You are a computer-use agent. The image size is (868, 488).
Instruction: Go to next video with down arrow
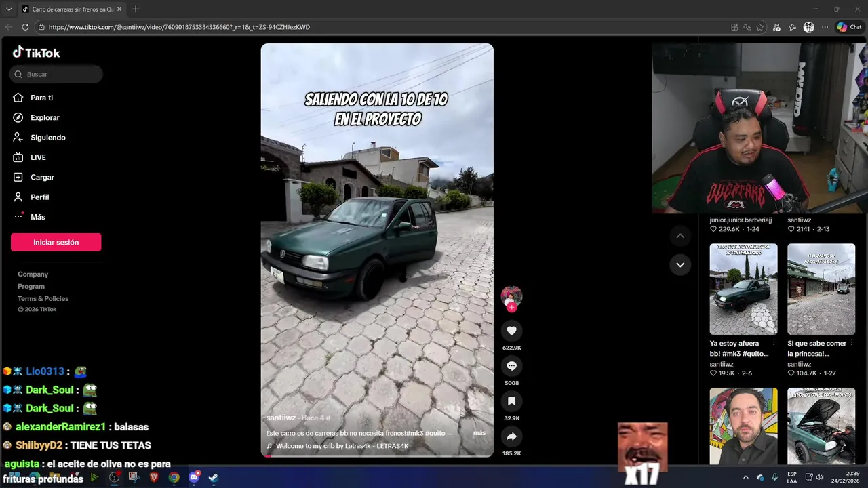[x=680, y=264]
